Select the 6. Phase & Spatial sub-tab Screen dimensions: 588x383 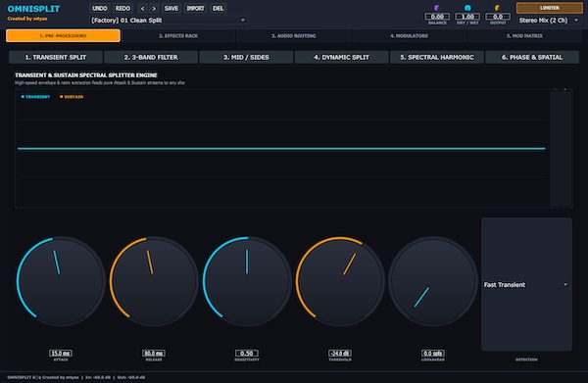pos(532,58)
